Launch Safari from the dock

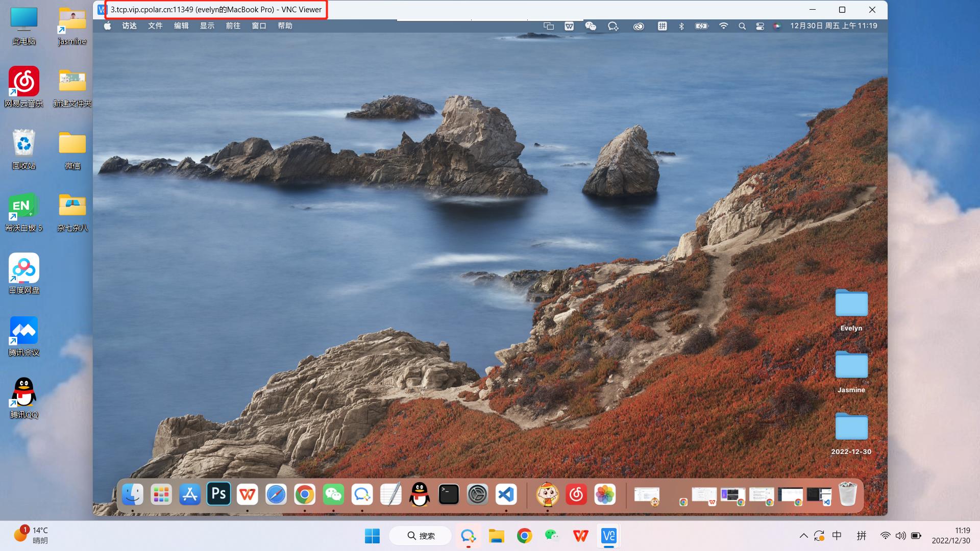tap(276, 494)
